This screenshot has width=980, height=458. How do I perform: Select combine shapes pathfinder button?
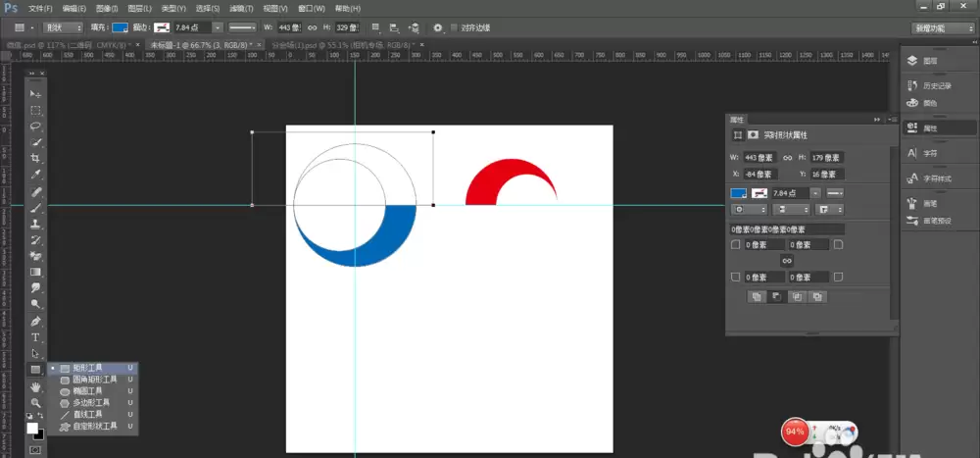(757, 297)
